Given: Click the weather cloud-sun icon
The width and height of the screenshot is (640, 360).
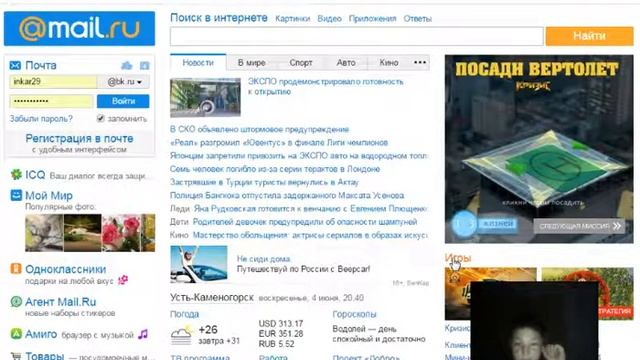Looking at the screenshot, I should (182, 335).
